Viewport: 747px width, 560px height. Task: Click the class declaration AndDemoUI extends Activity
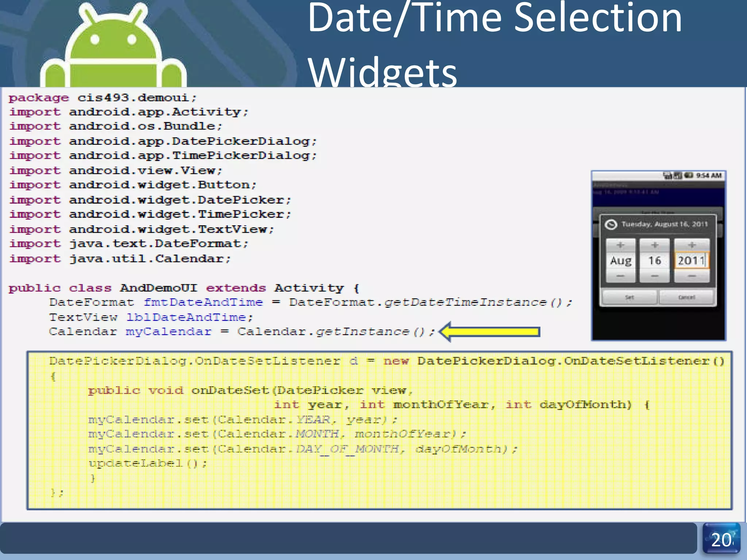184,288
